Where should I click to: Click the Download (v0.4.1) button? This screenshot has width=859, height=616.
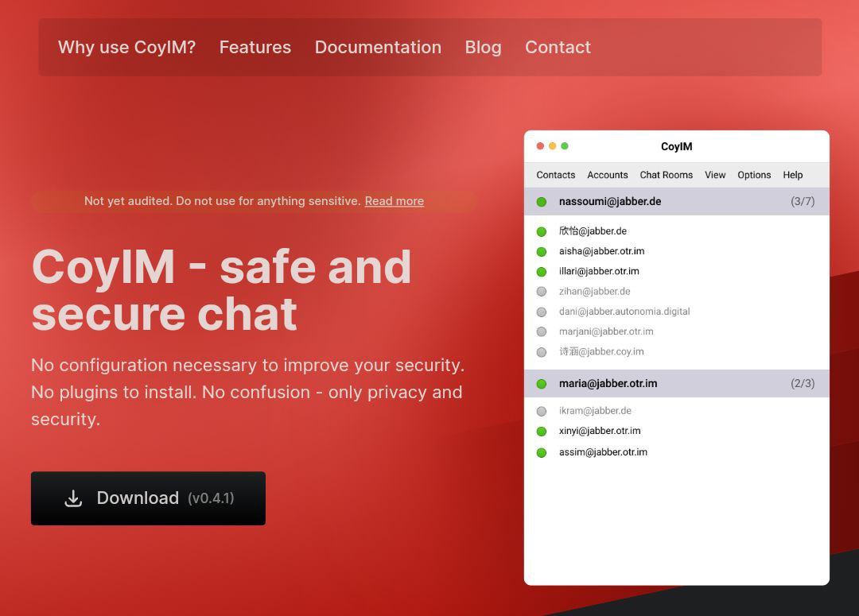(x=148, y=498)
